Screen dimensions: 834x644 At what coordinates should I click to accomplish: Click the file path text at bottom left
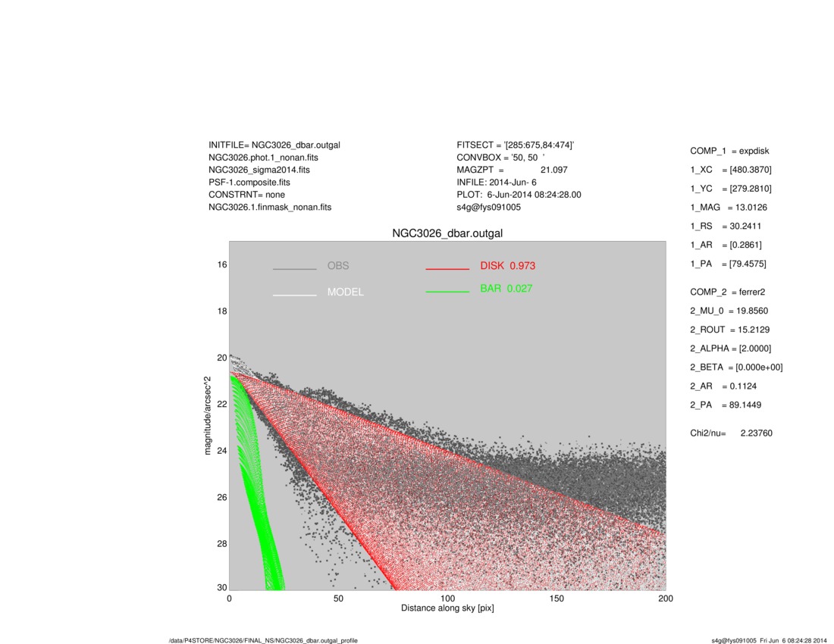[x=263, y=641]
